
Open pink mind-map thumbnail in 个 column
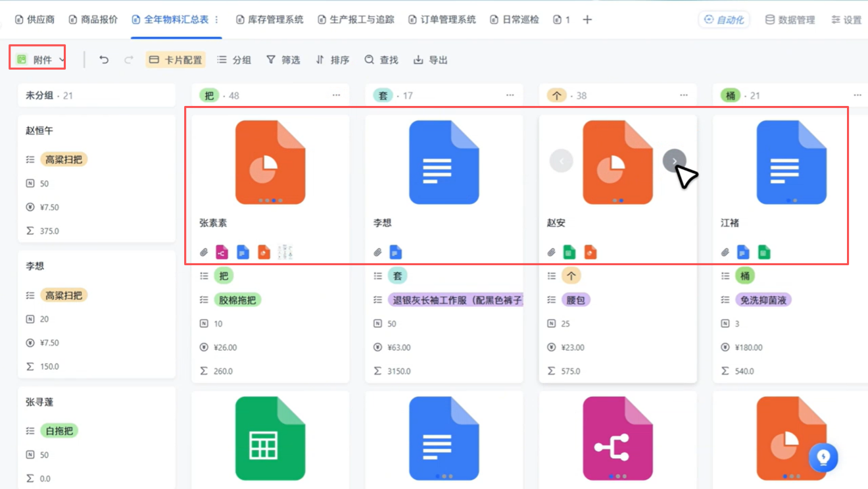(x=617, y=438)
